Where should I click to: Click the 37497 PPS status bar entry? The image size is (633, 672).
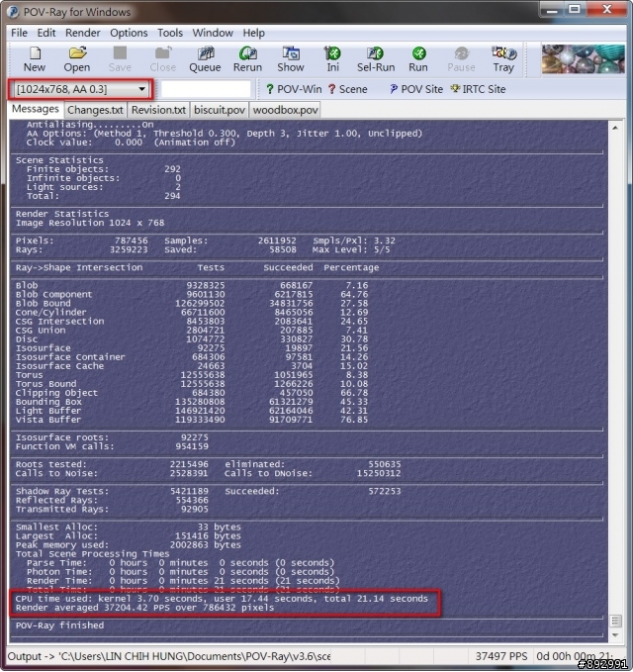pos(501,656)
